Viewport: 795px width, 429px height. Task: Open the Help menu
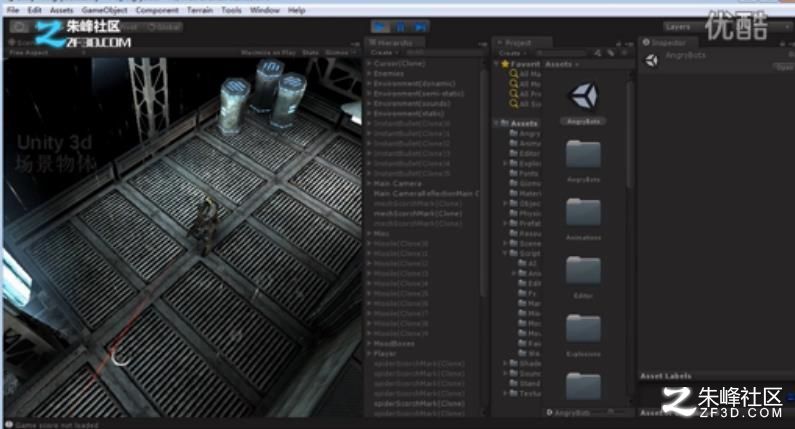(x=297, y=10)
